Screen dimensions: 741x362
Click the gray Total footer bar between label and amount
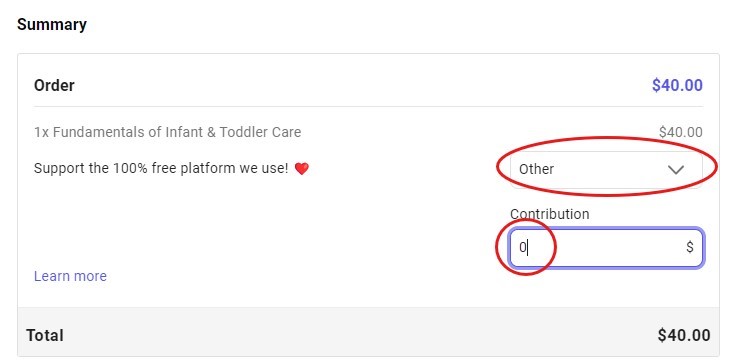click(x=359, y=336)
